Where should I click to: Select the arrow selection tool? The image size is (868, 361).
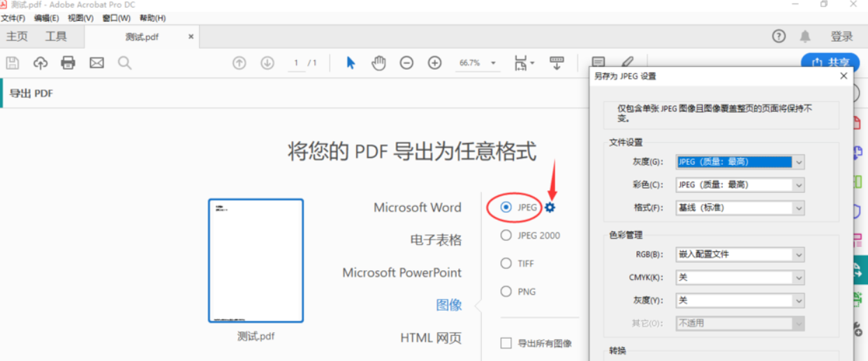coord(351,63)
